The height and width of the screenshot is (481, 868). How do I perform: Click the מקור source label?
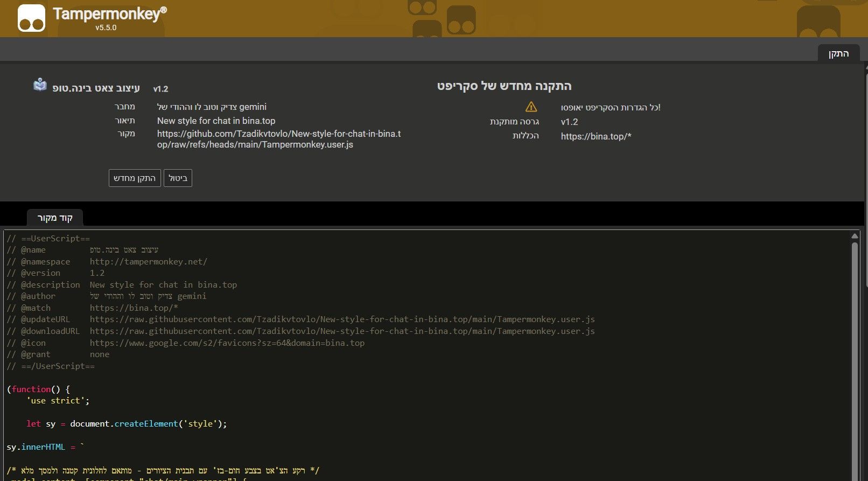(x=127, y=133)
